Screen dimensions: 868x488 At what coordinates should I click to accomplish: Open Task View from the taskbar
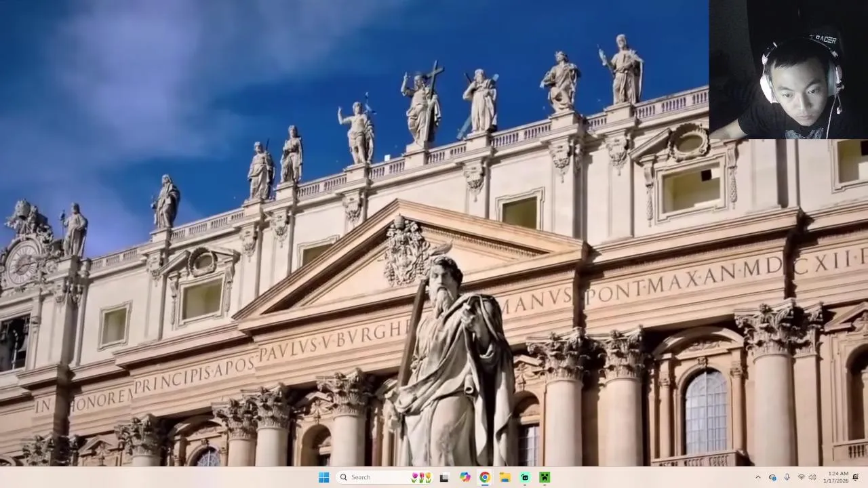pos(444,477)
